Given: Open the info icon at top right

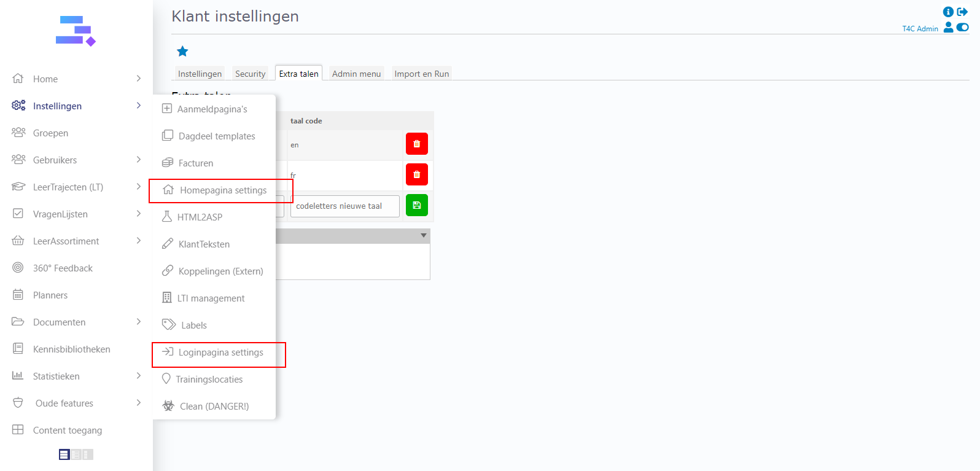Looking at the screenshot, I should 948,12.
